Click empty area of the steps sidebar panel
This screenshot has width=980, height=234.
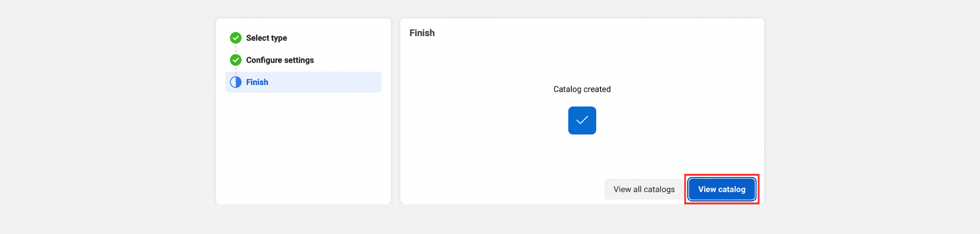(303, 148)
